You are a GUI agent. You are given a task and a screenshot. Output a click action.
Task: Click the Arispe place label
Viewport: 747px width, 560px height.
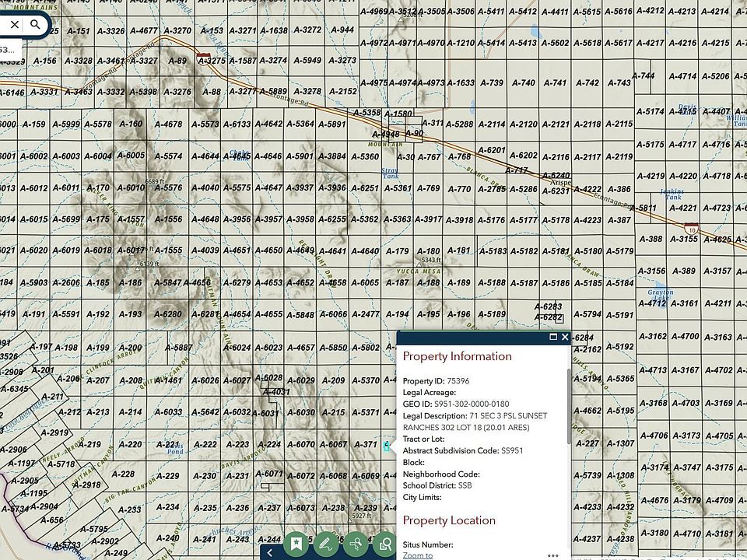(560, 182)
